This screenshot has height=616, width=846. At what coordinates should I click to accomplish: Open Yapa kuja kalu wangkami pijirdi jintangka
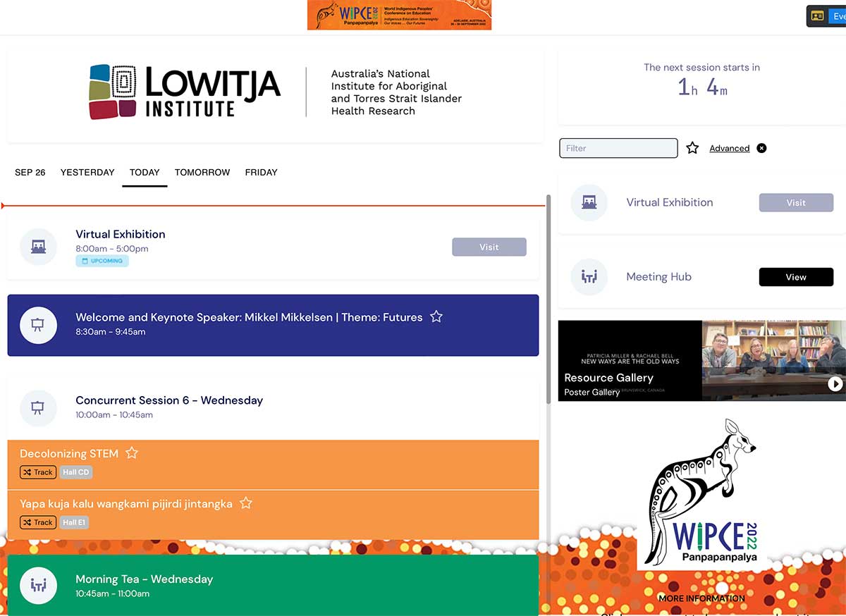click(126, 503)
